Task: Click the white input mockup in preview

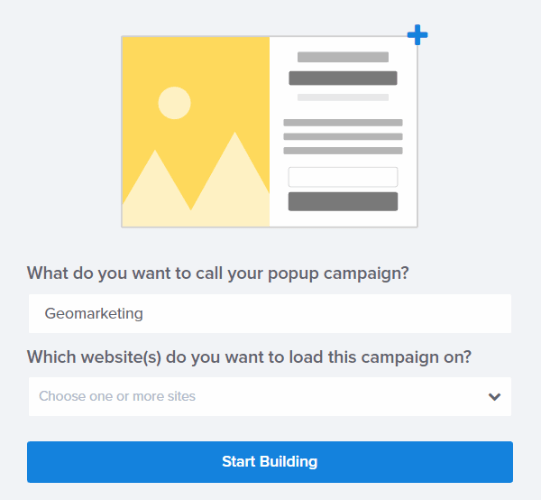Action: [x=343, y=177]
